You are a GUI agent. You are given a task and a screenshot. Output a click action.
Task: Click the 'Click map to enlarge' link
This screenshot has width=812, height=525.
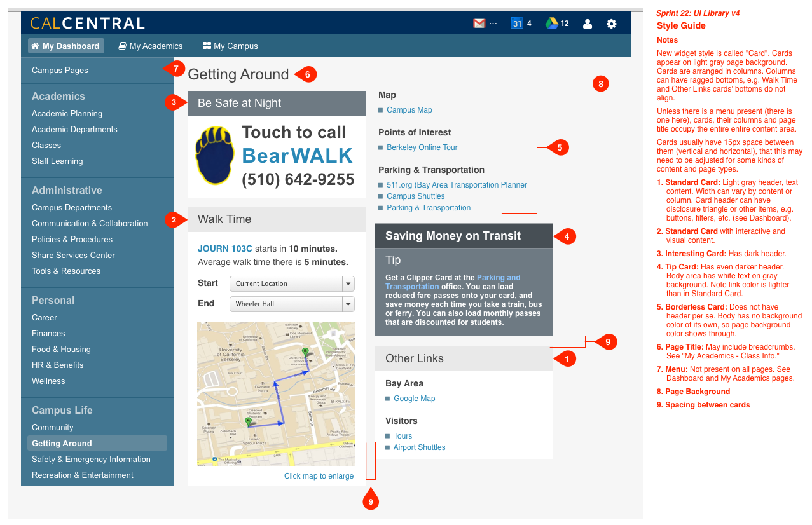click(x=319, y=476)
